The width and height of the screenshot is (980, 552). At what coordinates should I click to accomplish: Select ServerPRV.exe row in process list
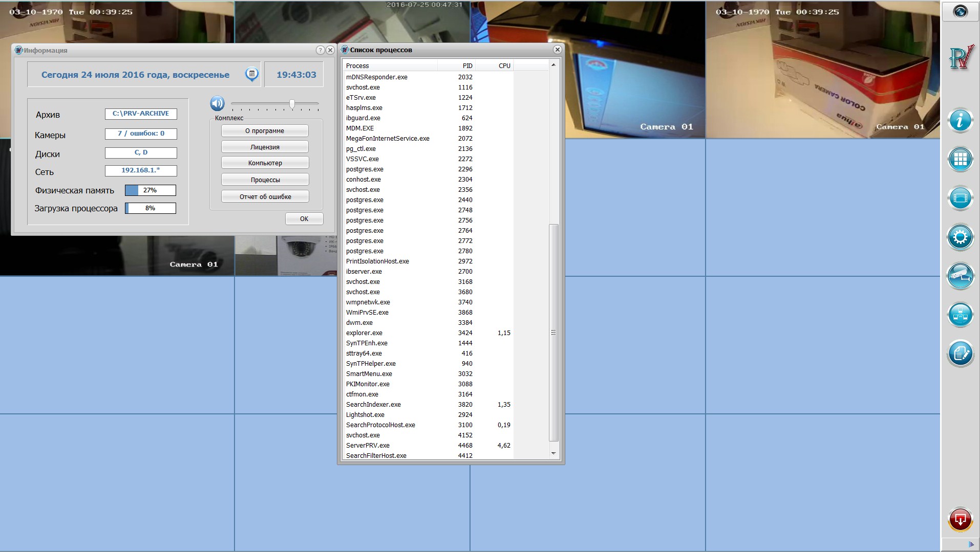[x=428, y=446]
